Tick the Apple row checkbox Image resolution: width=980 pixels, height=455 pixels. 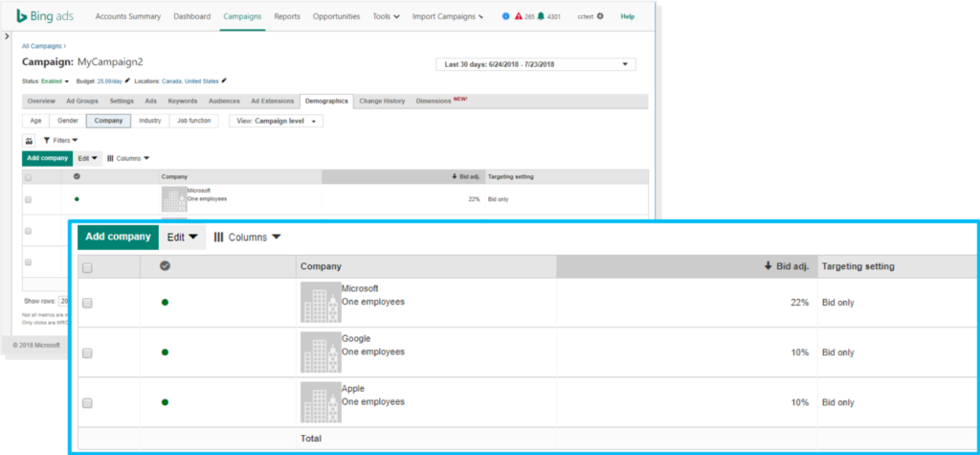[87, 403]
